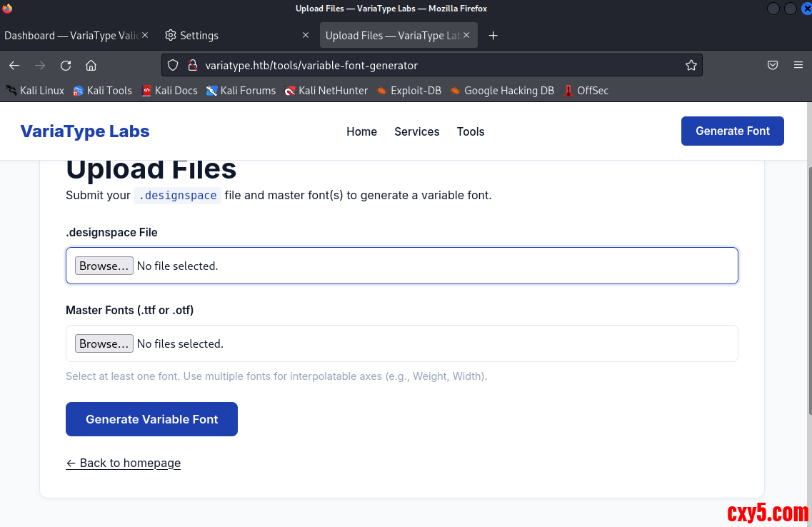Open the Tools navigation menu item
Viewport: 812px width, 527px height.
tap(471, 131)
